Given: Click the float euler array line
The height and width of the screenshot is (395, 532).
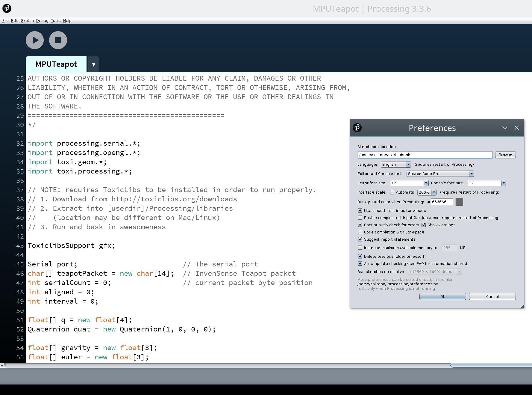Looking at the screenshot, I should (88, 357).
